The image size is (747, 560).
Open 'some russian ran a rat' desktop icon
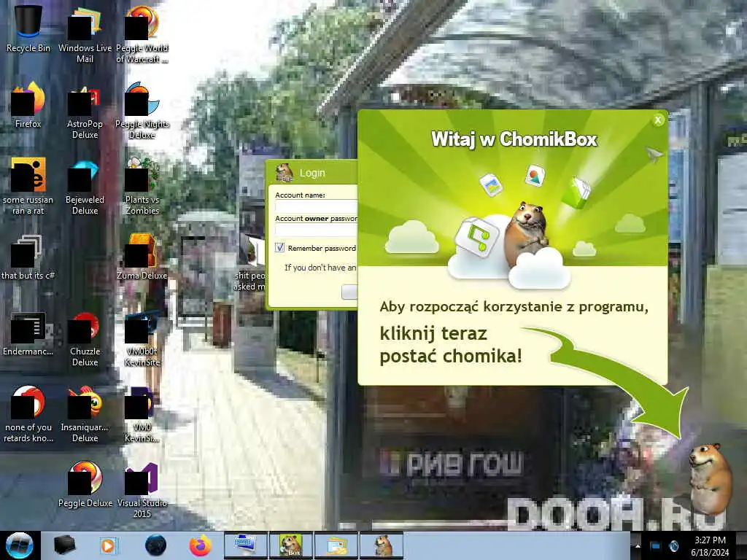[28, 186]
